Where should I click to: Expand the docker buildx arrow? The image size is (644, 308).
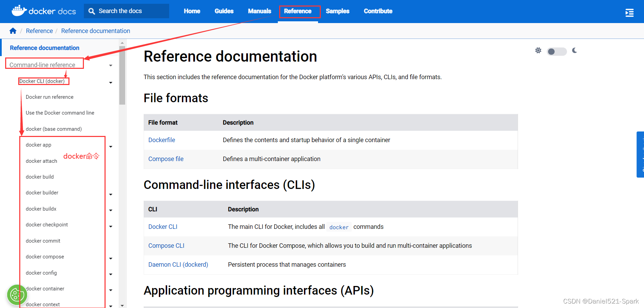pos(111,210)
